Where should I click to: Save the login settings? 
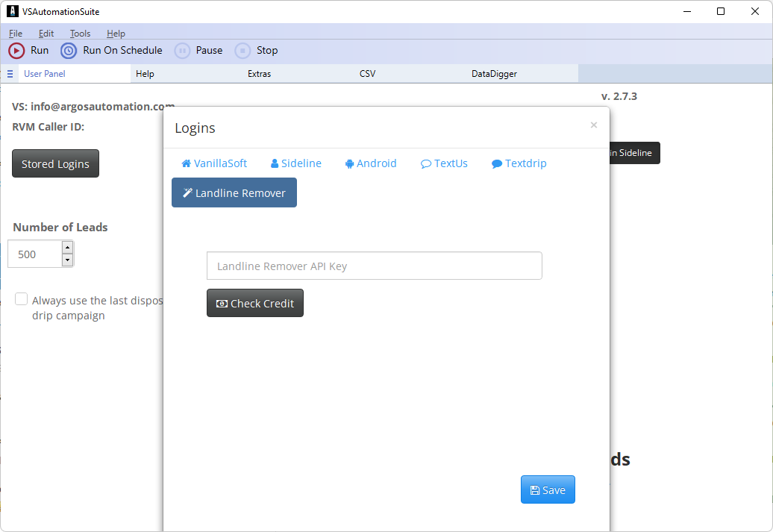(x=548, y=489)
